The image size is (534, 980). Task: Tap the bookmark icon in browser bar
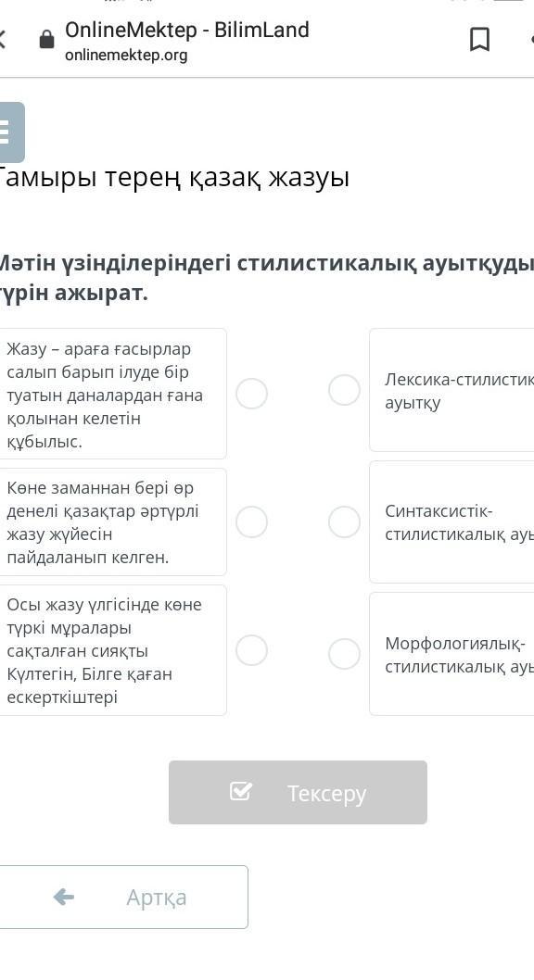coord(479,40)
